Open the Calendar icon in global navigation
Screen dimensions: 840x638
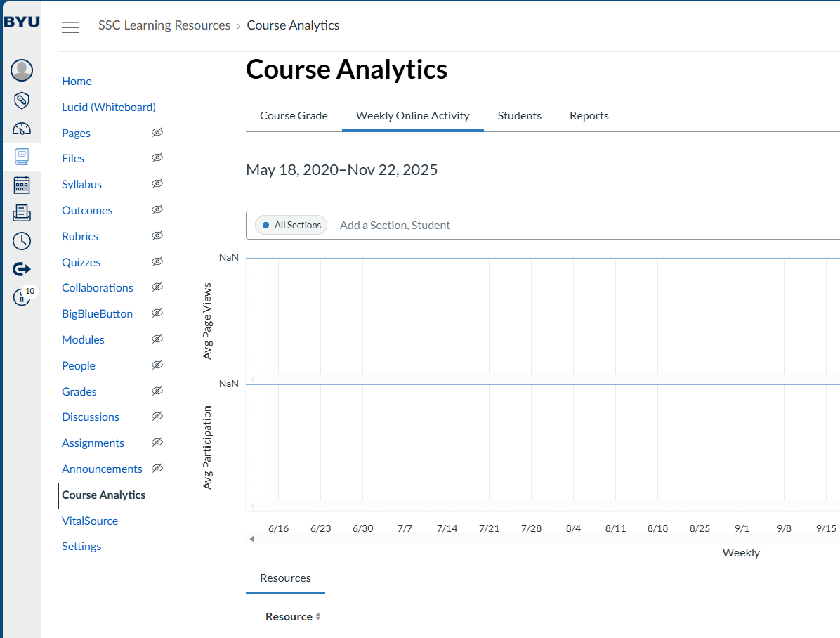[x=22, y=185]
